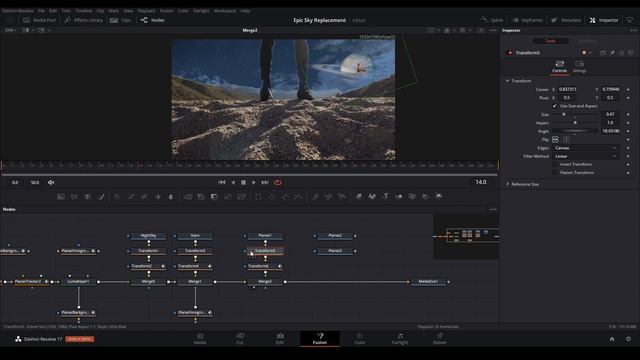The image size is (640, 360).
Task: Open the Fusion menu
Action: (x=167, y=11)
